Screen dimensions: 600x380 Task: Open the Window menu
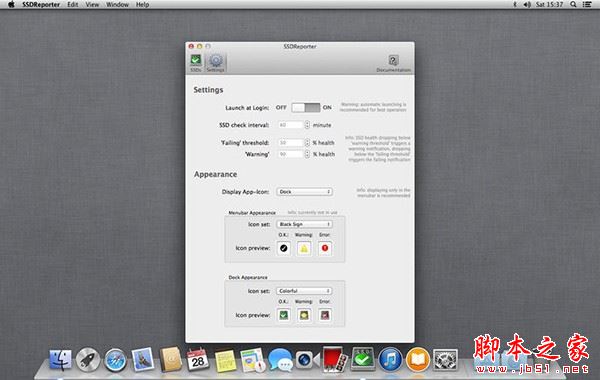(117, 5)
